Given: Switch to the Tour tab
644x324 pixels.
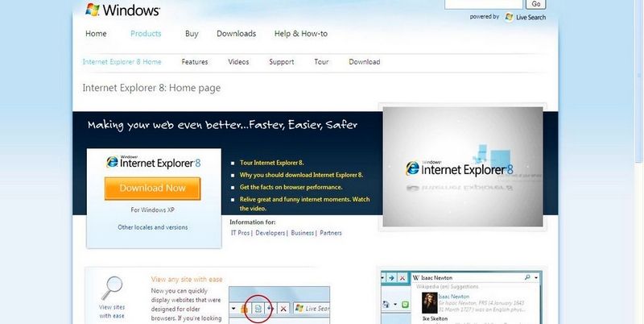Looking at the screenshot, I should pyautogui.click(x=321, y=62).
